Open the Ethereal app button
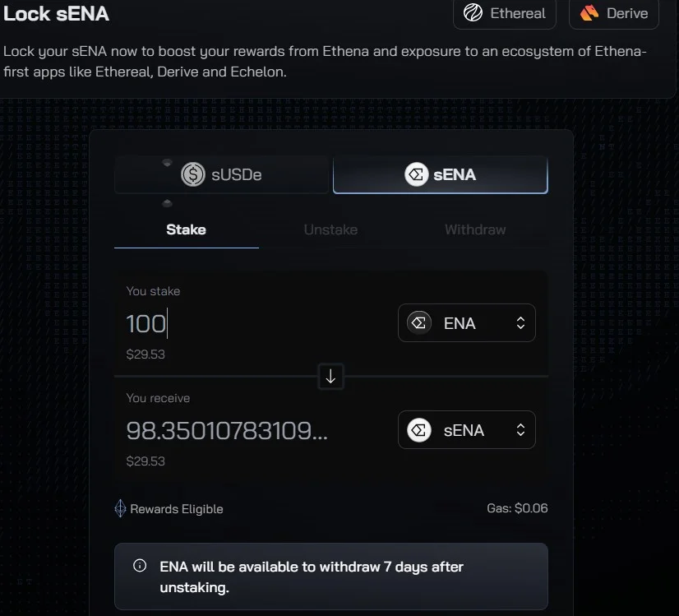This screenshot has width=679, height=616. pyautogui.click(x=505, y=13)
